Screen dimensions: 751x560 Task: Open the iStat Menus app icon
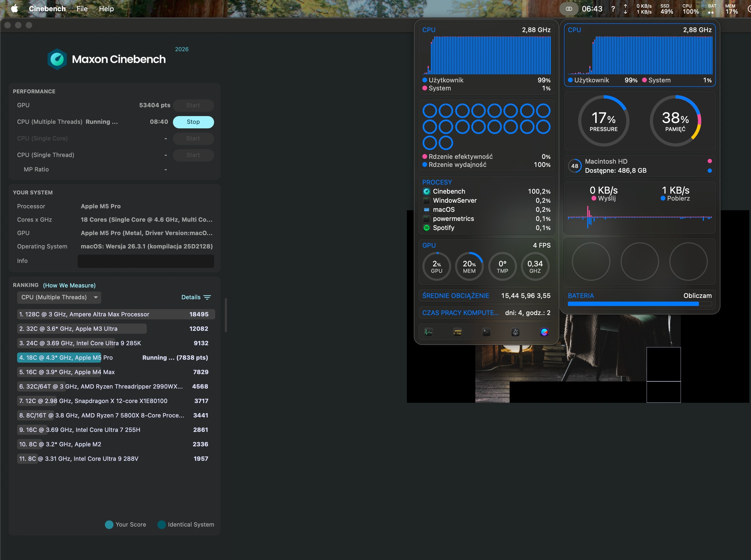click(x=544, y=332)
